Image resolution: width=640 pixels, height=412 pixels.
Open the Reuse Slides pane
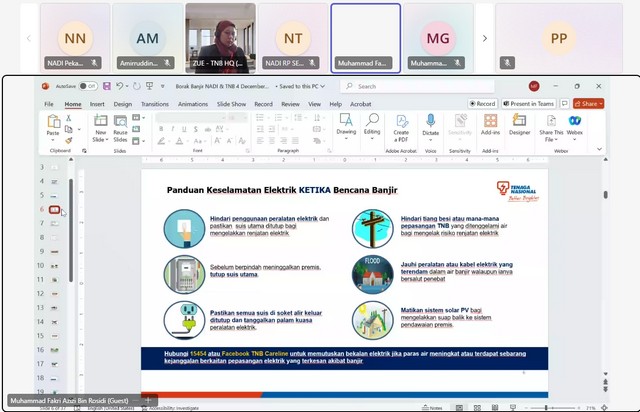(x=120, y=124)
